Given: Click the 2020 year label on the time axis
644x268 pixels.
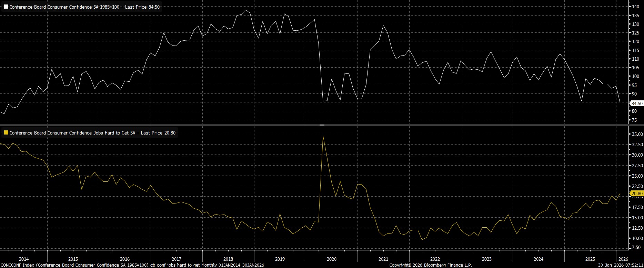Looking at the screenshot, I should click(x=331, y=259).
